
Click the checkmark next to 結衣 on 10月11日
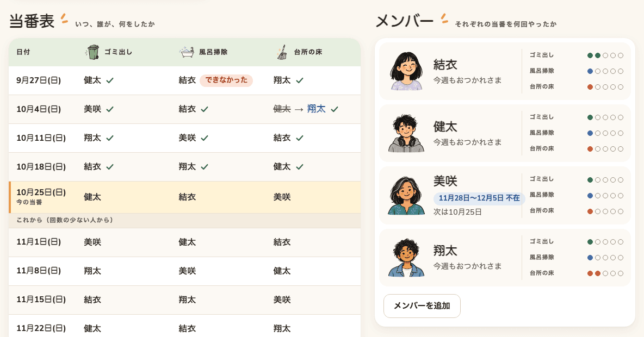point(300,138)
